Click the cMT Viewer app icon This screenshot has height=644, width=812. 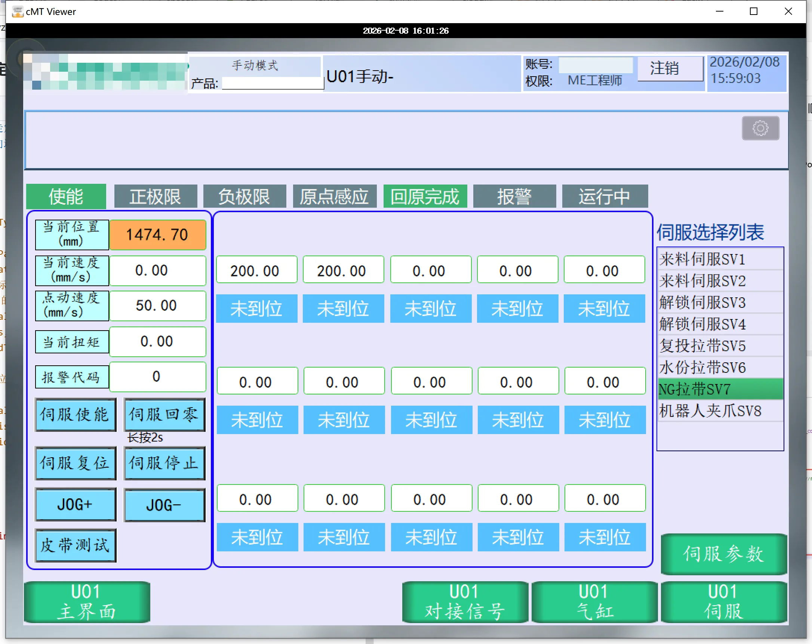point(17,12)
